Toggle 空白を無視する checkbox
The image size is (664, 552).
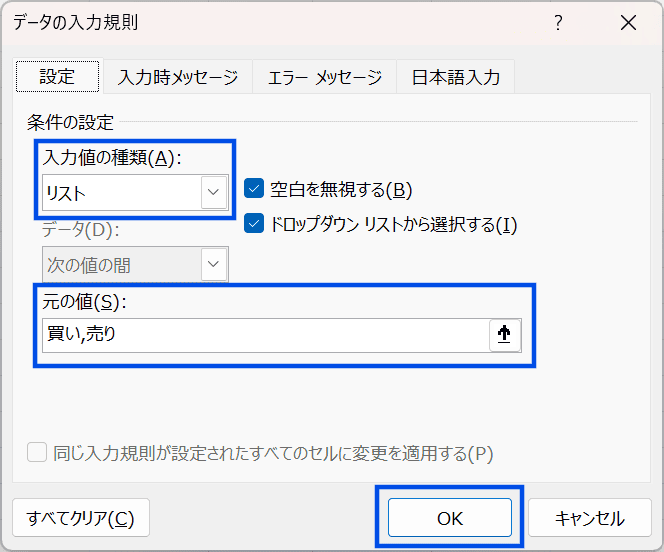coord(254,189)
